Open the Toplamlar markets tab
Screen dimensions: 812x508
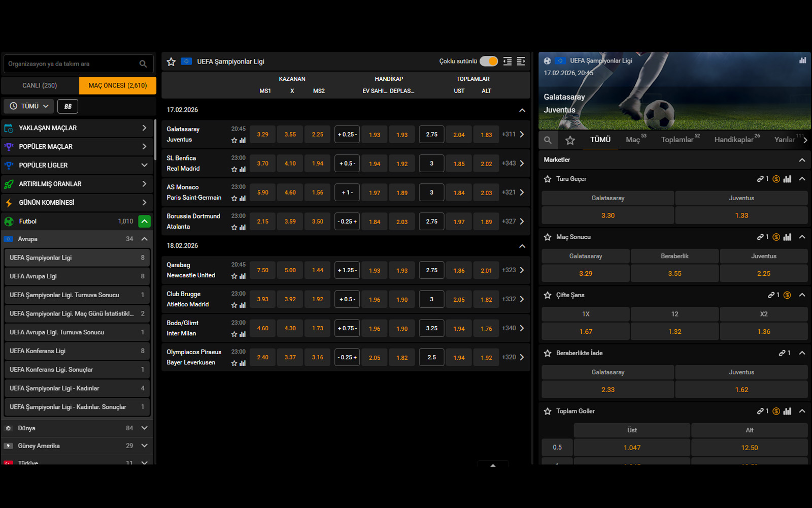(677, 140)
